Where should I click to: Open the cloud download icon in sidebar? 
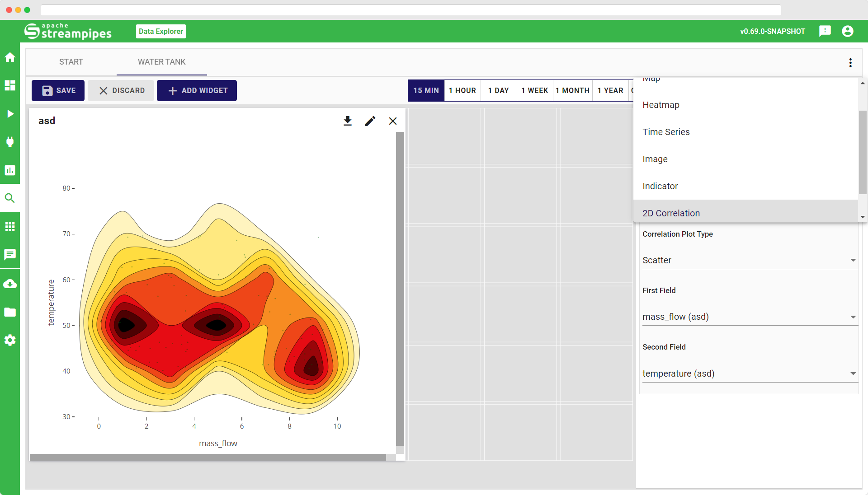tap(10, 284)
